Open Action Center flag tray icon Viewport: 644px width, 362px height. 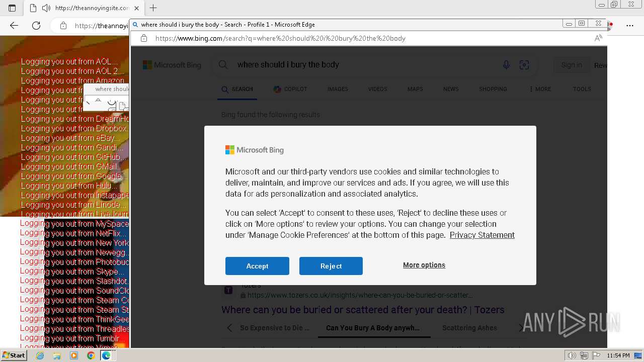coord(596,355)
